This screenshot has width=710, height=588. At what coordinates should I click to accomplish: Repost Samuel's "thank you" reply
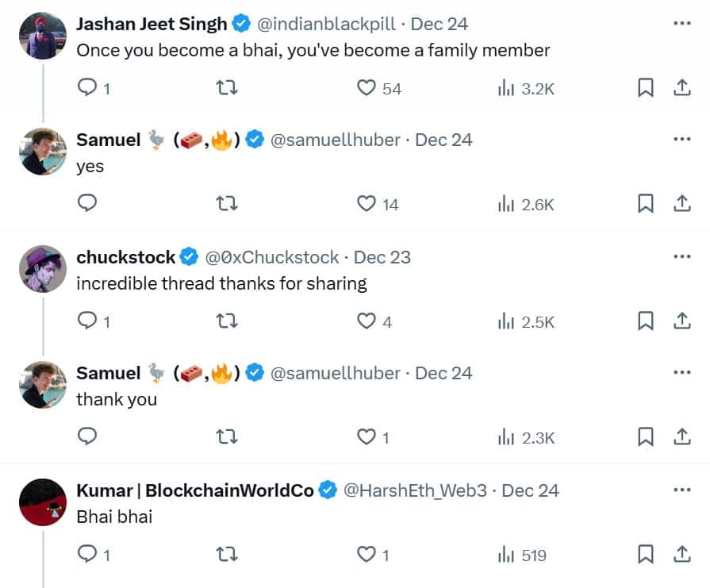(226, 437)
